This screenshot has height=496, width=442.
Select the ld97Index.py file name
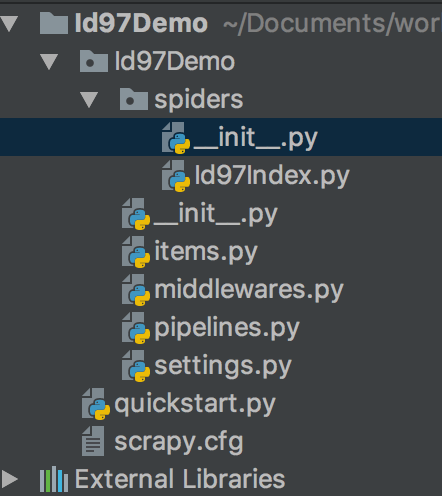(x=272, y=176)
